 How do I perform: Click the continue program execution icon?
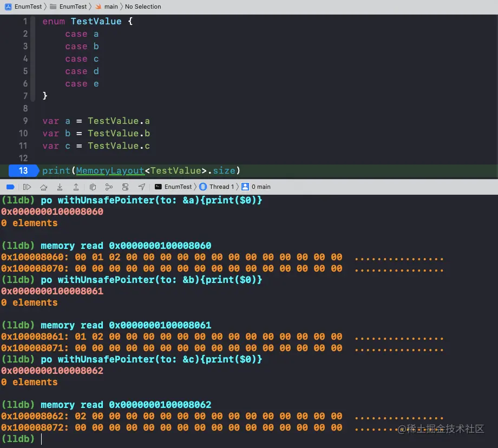[x=27, y=187]
